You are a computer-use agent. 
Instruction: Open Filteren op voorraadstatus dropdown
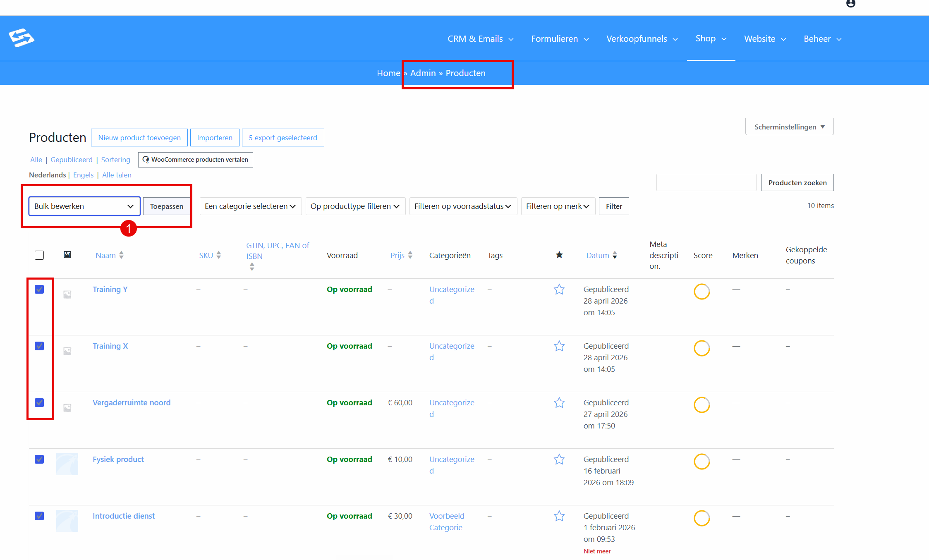point(463,206)
